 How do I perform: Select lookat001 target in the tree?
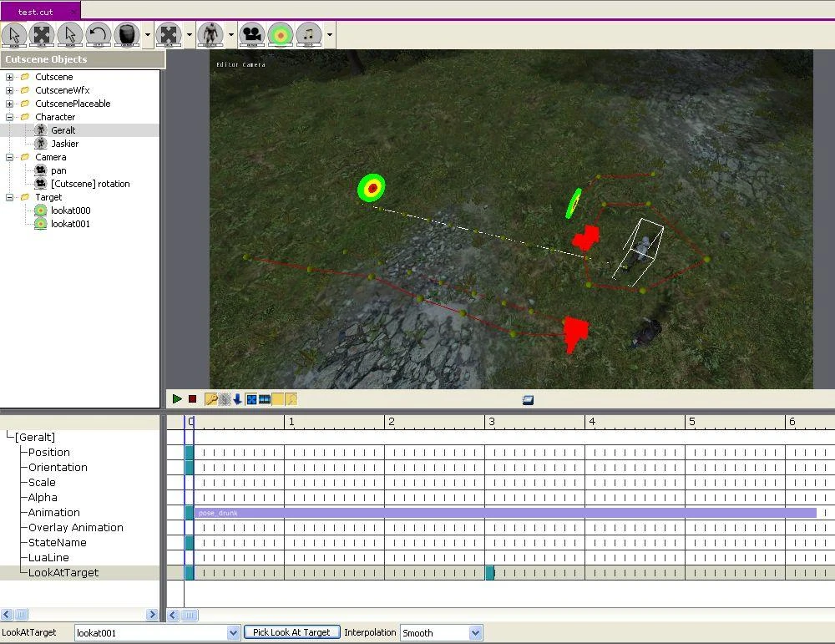click(x=70, y=224)
